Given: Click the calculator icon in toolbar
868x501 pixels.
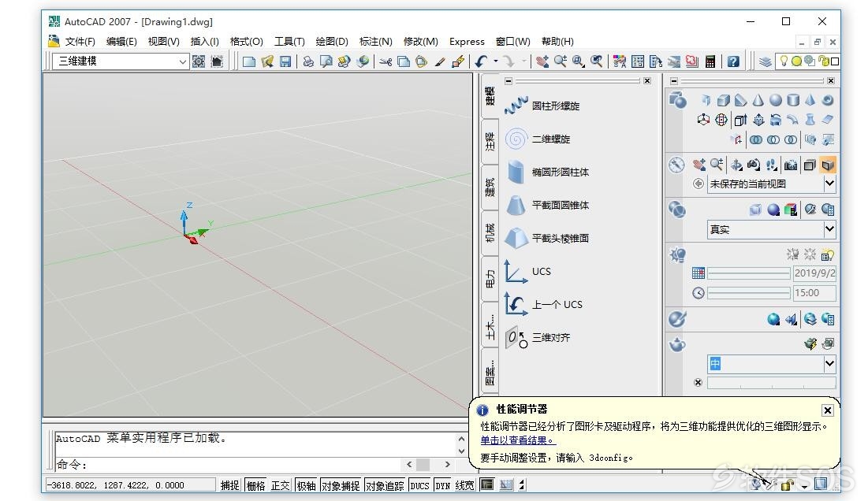Looking at the screenshot, I should point(710,61).
